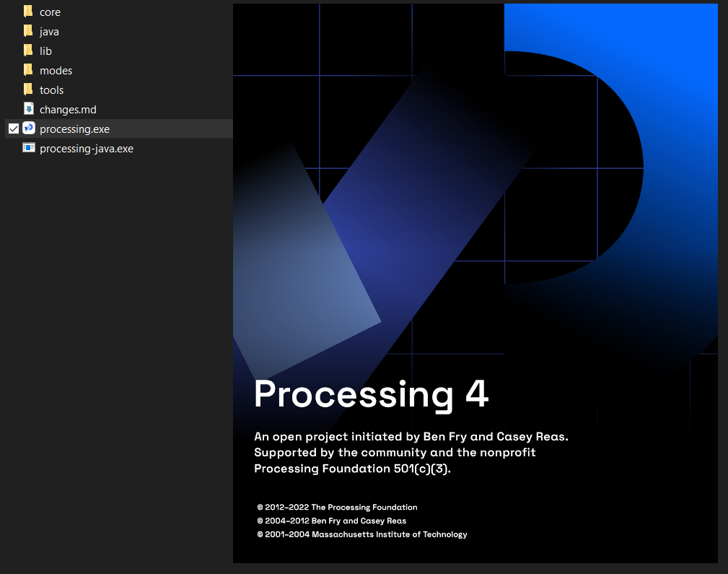Open the java folder icon
Image resolution: width=728 pixels, height=574 pixels.
28,30
